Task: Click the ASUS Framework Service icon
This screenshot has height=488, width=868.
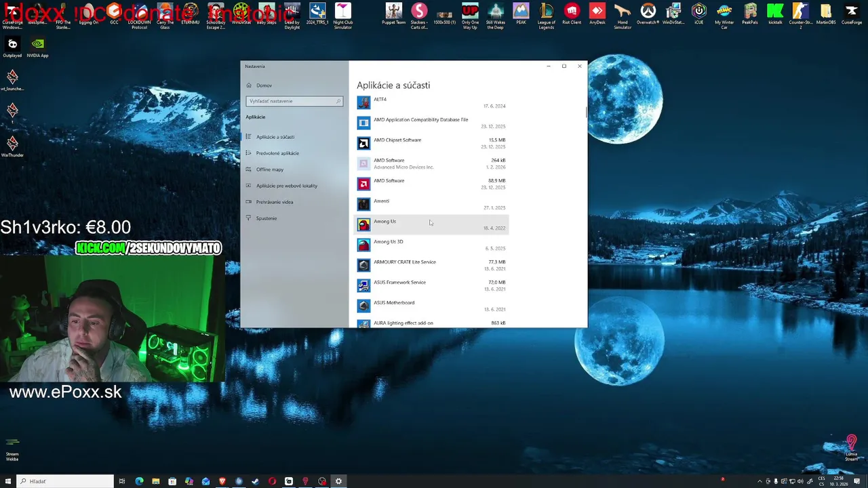Action: [363, 285]
